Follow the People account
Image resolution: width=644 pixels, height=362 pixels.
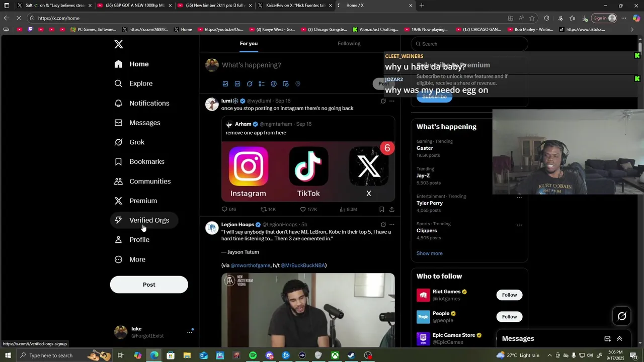509,317
